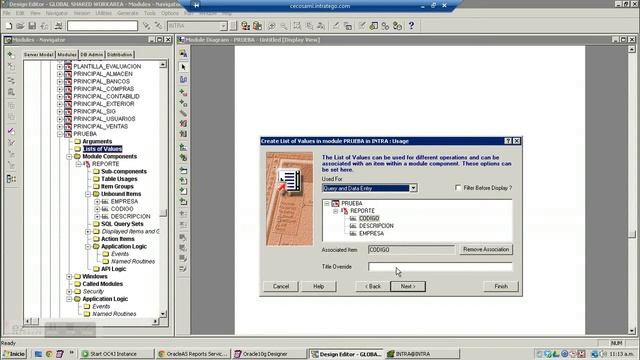Open the Used For dropdown
The image size is (640, 360).
(413, 188)
